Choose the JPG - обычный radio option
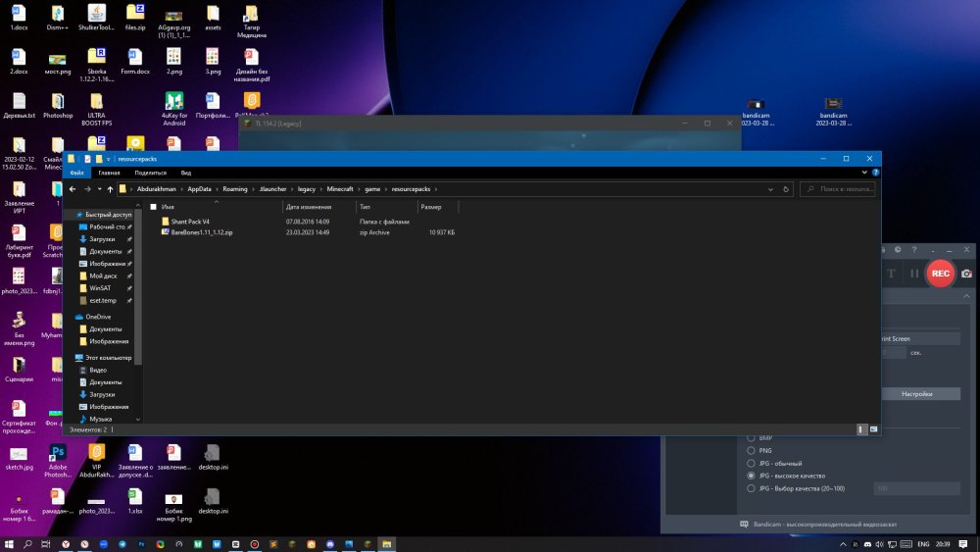 click(x=751, y=463)
